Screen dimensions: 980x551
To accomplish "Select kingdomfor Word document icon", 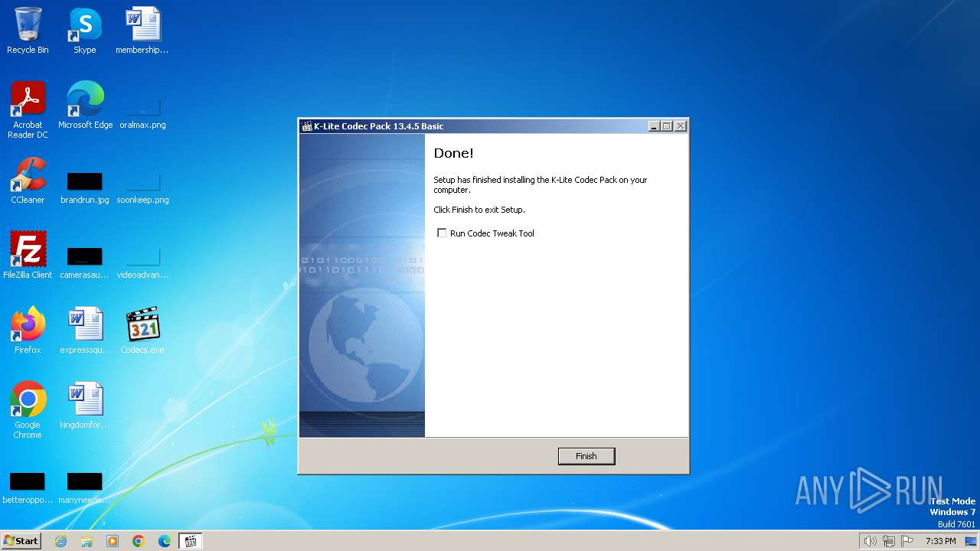I will [x=85, y=406].
